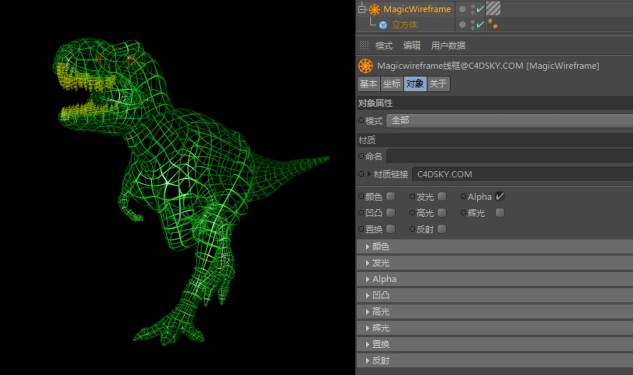Enable the 高光 checkbox
Image resolution: width=633 pixels, height=375 pixels.
pyautogui.click(x=442, y=212)
